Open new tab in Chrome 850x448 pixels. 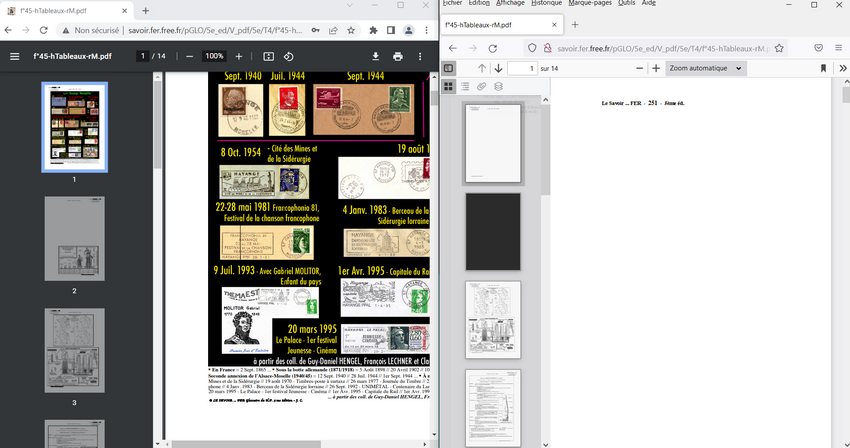point(145,10)
